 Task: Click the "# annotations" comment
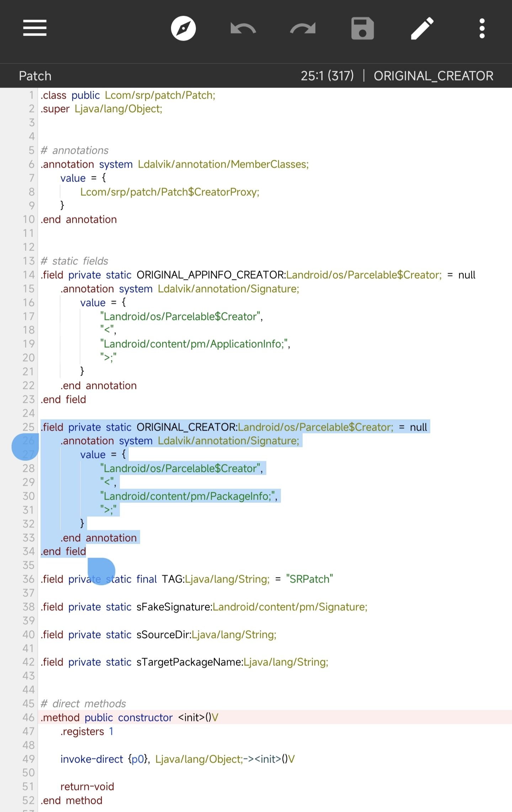coord(75,151)
